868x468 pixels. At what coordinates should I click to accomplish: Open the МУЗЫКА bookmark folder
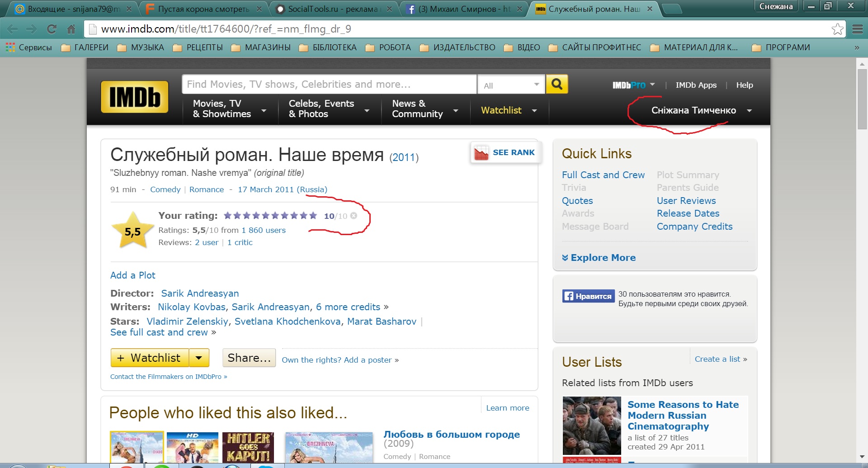(x=141, y=47)
